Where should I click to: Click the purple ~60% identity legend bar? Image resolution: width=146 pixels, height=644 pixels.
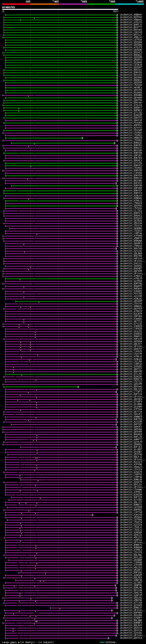point(73,4)
